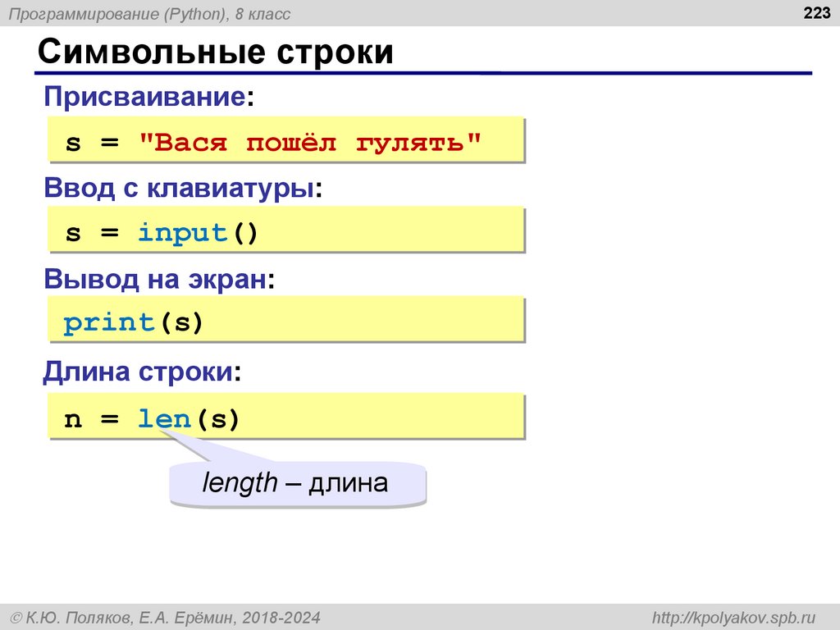Click the code line with "Вася пошёл гулять"
840x630 pixels.
click(286, 139)
